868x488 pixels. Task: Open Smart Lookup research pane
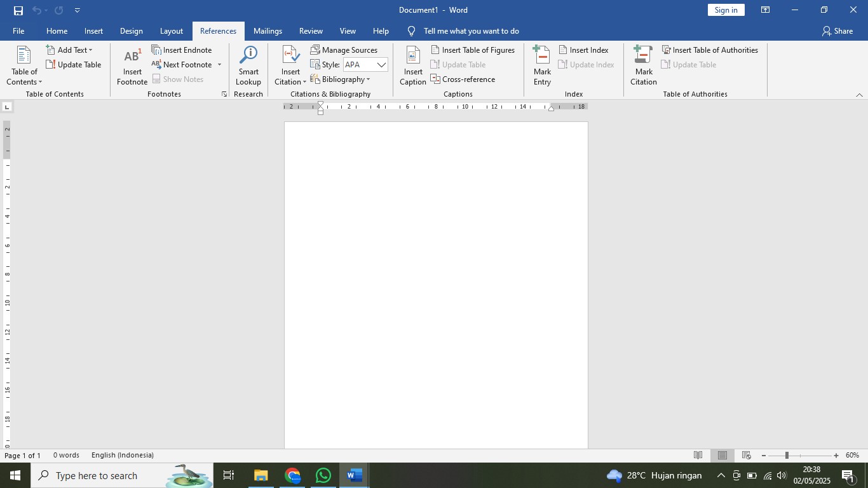[x=248, y=64]
